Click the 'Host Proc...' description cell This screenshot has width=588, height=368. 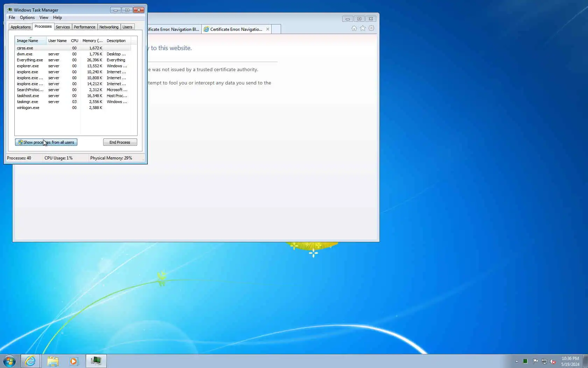tap(117, 96)
